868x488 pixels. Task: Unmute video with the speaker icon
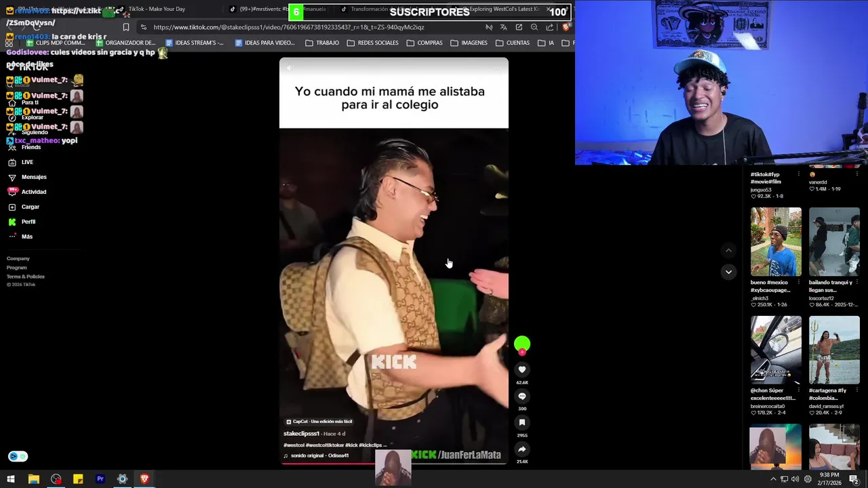290,68
